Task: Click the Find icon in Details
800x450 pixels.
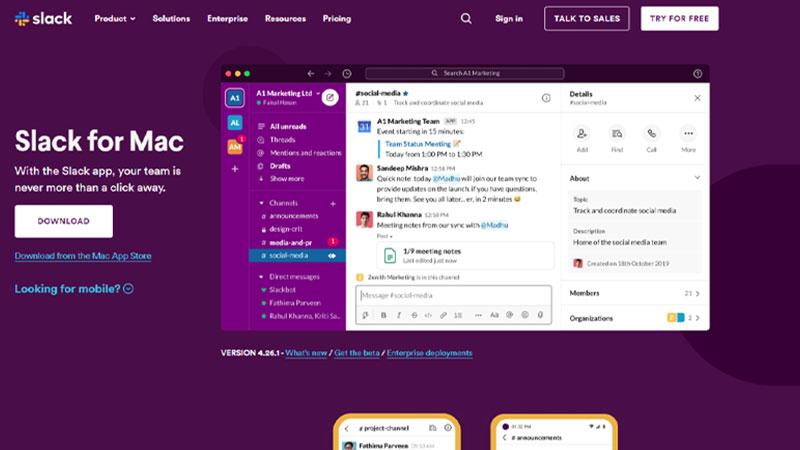Action: [617, 134]
